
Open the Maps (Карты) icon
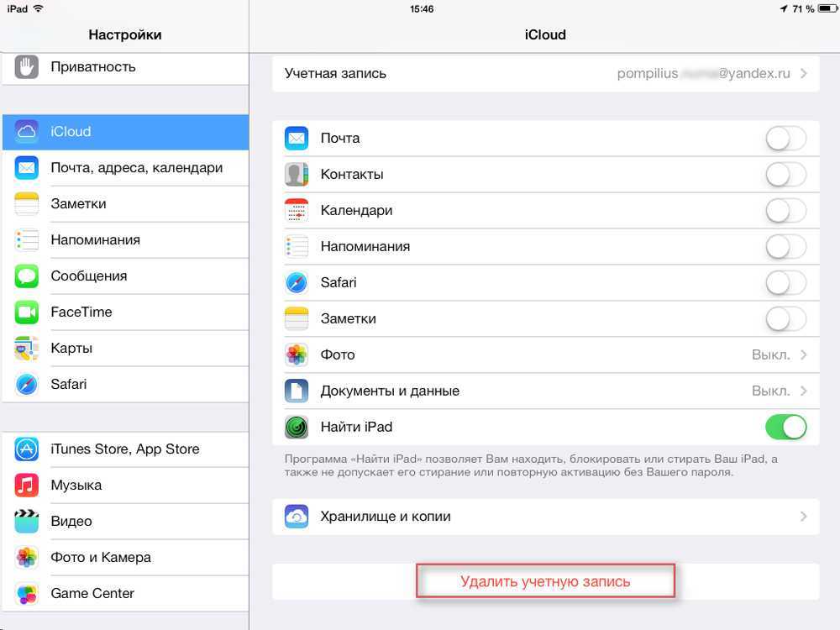coord(26,349)
